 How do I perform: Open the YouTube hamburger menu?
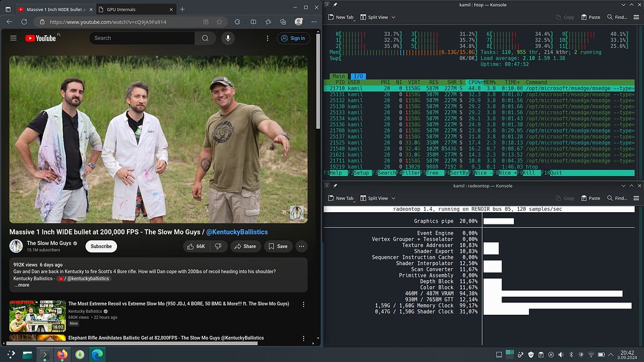click(13, 37)
